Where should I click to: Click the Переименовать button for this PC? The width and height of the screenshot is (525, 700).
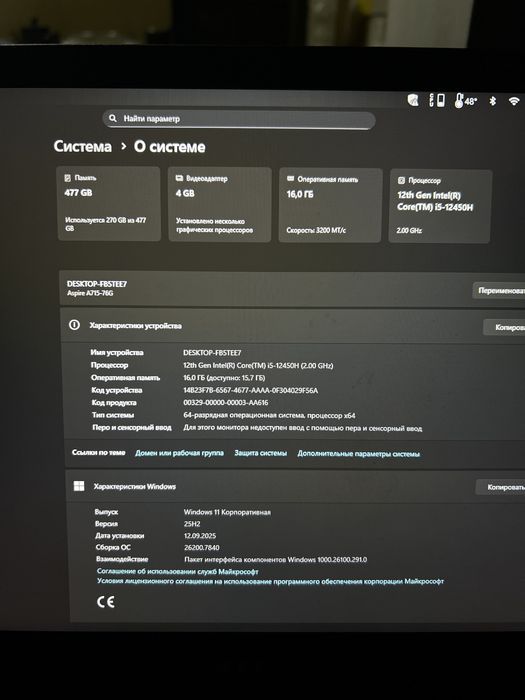[x=499, y=291]
